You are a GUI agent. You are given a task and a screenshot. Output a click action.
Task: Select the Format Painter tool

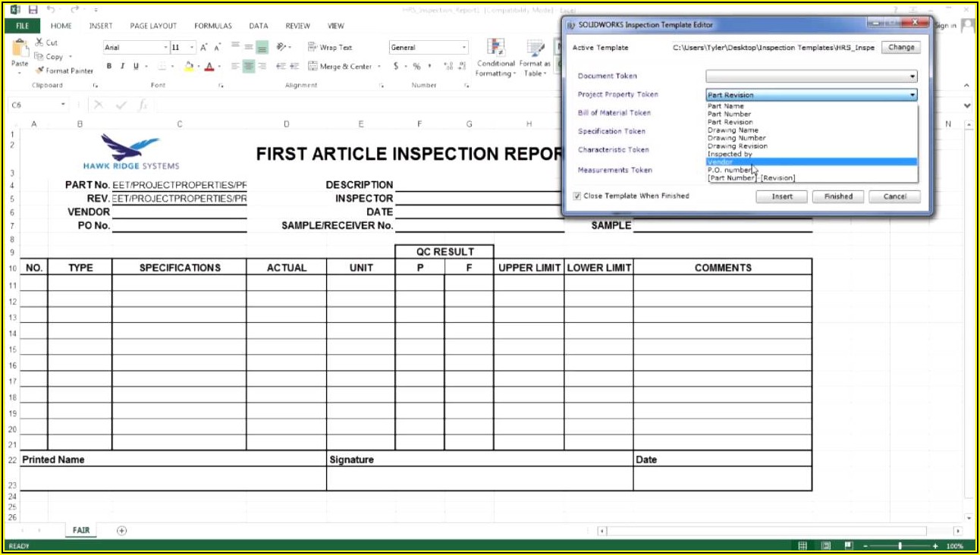pyautogui.click(x=64, y=71)
